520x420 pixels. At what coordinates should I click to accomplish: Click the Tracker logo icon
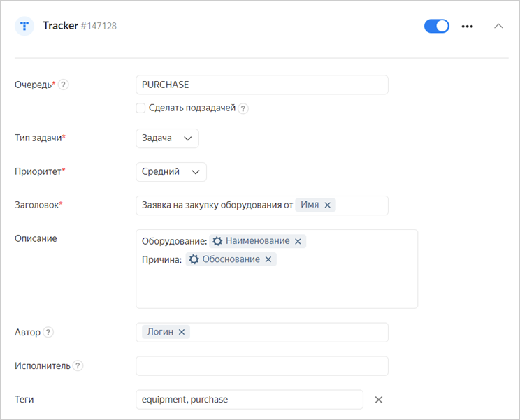(x=24, y=26)
